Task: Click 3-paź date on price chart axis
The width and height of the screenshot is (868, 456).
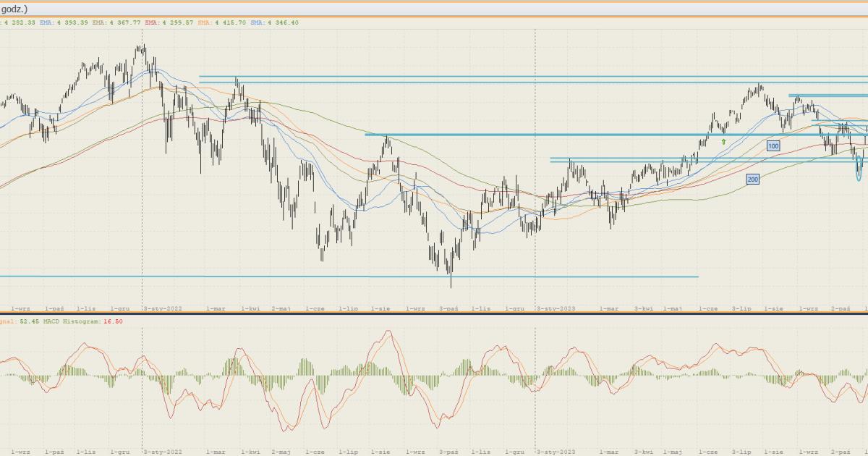Action: tap(448, 308)
